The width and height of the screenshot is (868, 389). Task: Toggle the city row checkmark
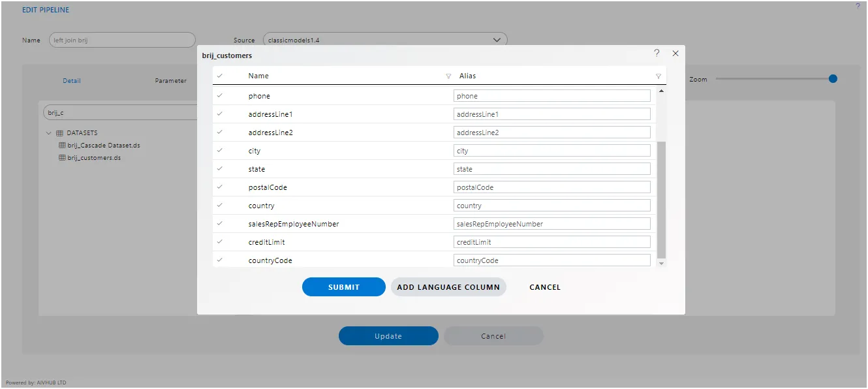[x=220, y=151]
